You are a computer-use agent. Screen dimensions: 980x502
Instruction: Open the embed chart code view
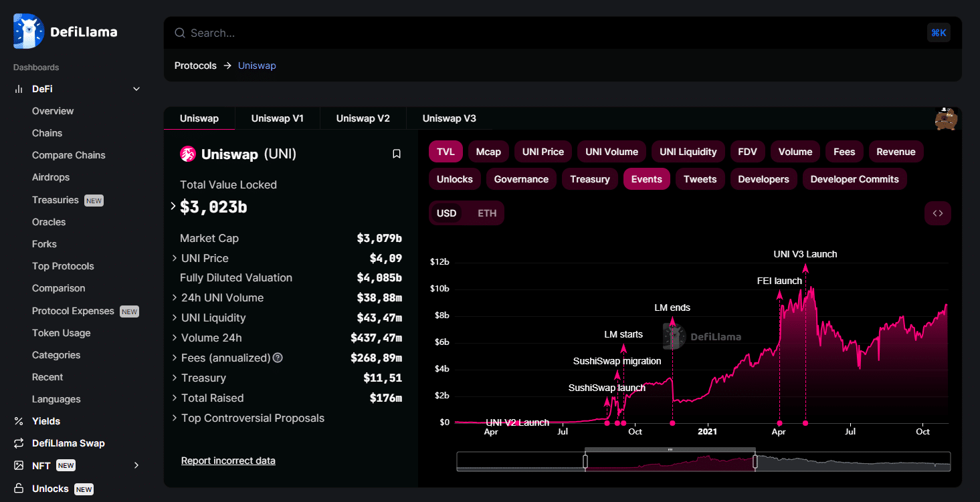pyautogui.click(x=937, y=213)
